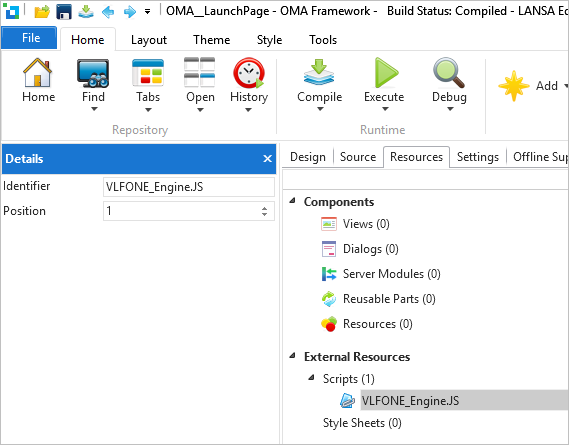Screen dimensions: 569x445
Task: Expand the Open dropdown arrow
Action: coord(200,110)
